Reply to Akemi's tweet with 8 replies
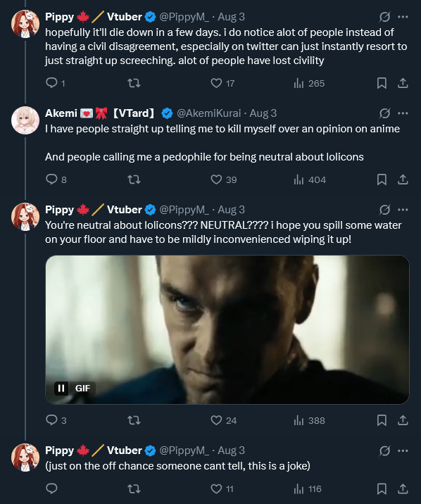The height and width of the screenshot is (504, 421). 51,179
